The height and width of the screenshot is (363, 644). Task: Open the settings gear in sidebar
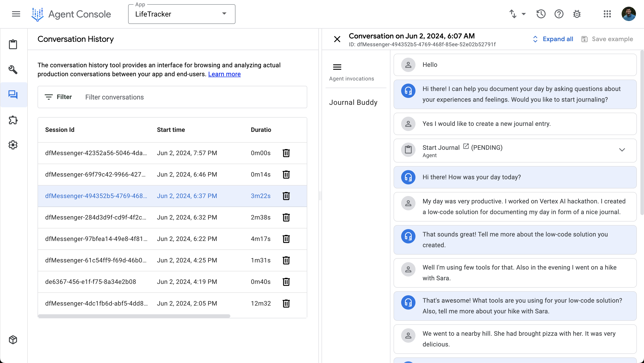click(x=13, y=145)
